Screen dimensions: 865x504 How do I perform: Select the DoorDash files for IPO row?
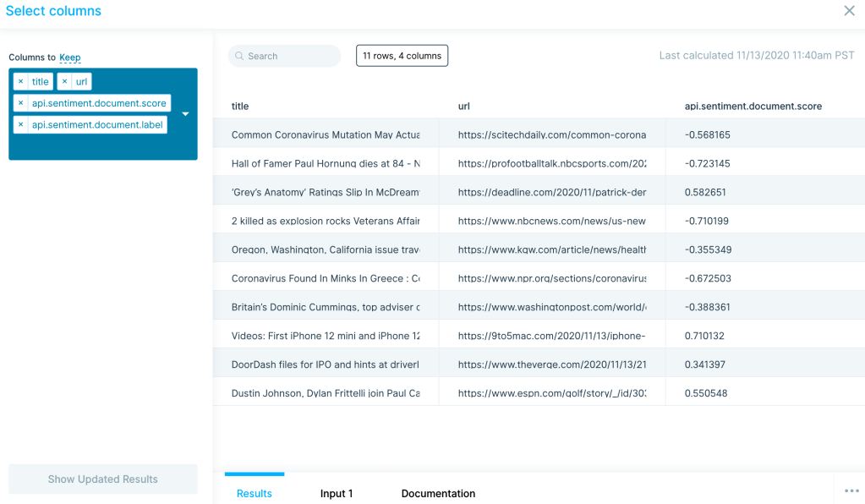click(x=325, y=364)
